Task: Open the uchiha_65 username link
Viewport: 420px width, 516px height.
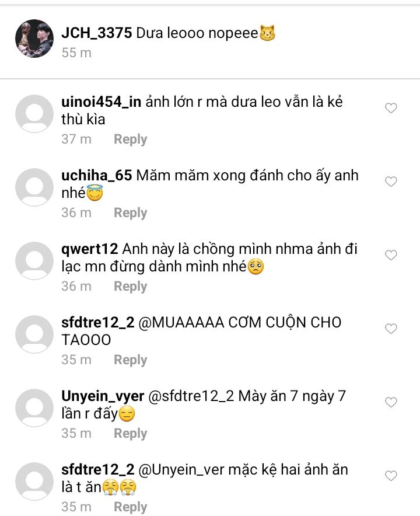Action: point(96,176)
